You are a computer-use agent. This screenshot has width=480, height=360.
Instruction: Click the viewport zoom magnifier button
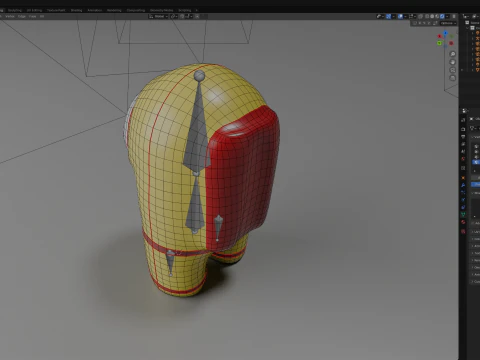[x=453, y=54]
